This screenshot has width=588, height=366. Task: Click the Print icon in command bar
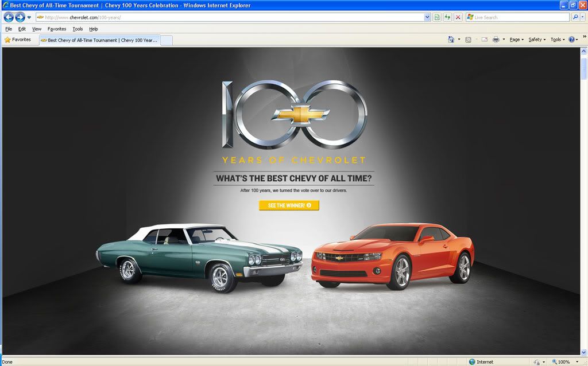point(496,40)
